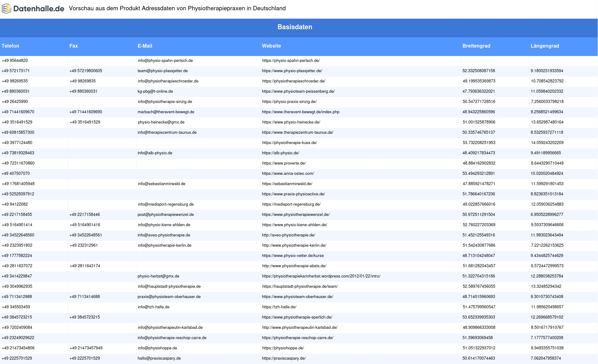
Task: Click the E-Mail column header
Action: pyautogui.click(x=145, y=46)
